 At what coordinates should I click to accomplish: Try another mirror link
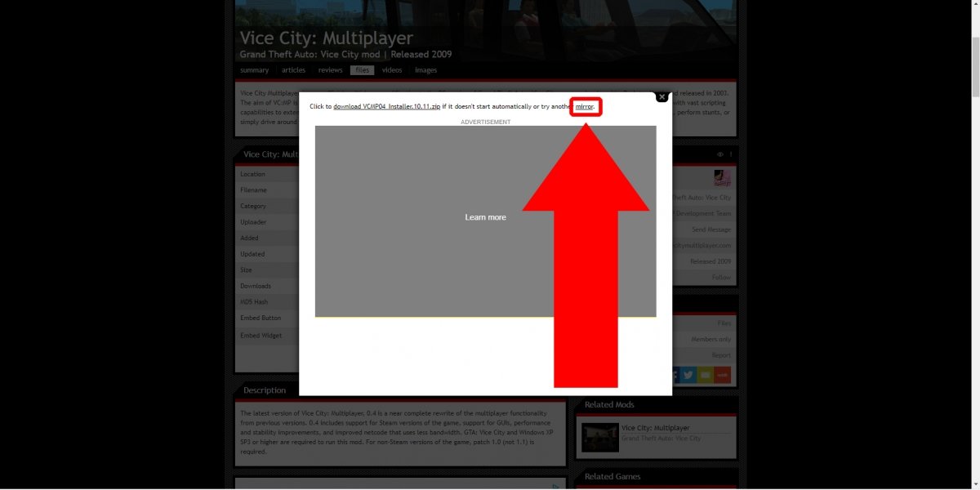tap(585, 107)
